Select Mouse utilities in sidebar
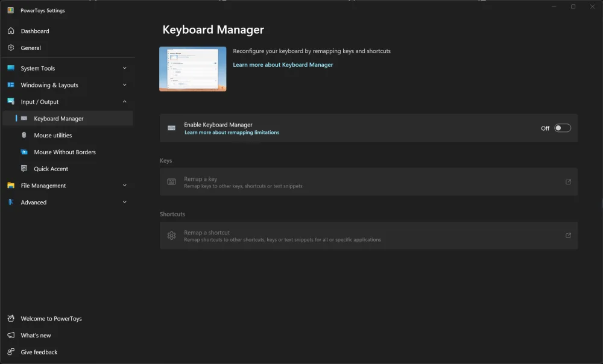Screen dimensions: 603x364 click(x=68, y=136)
